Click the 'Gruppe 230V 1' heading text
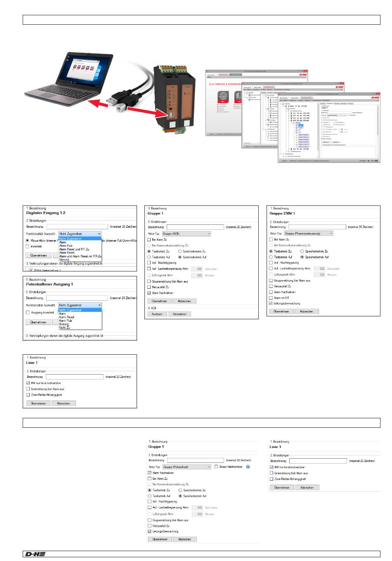The width and height of the screenshot is (392, 561). (282, 213)
